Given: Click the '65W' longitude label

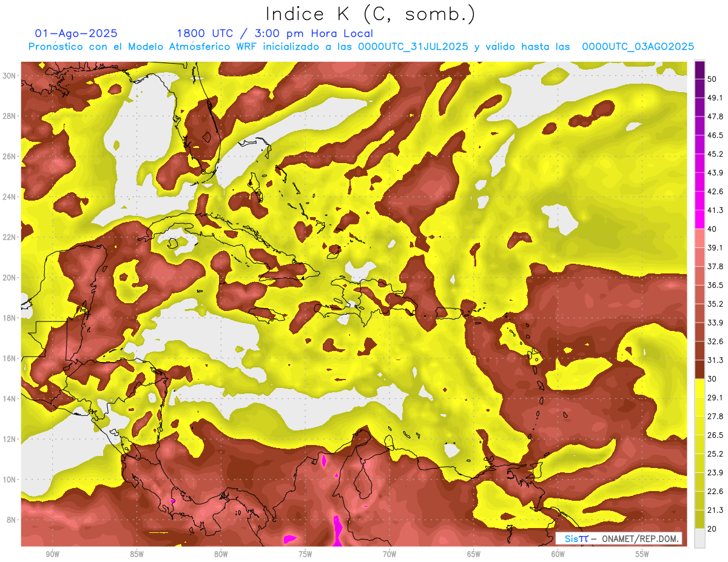Looking at the screenshot, I should coord(474,554).
